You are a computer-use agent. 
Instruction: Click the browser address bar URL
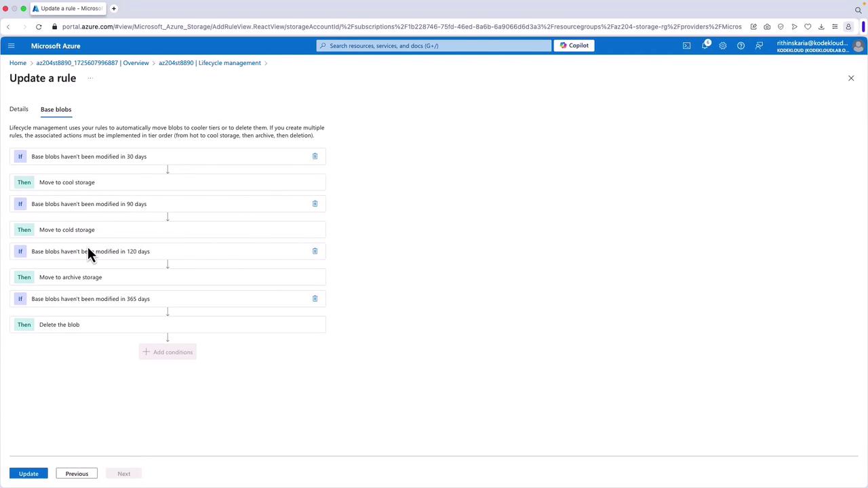point(401,26)
